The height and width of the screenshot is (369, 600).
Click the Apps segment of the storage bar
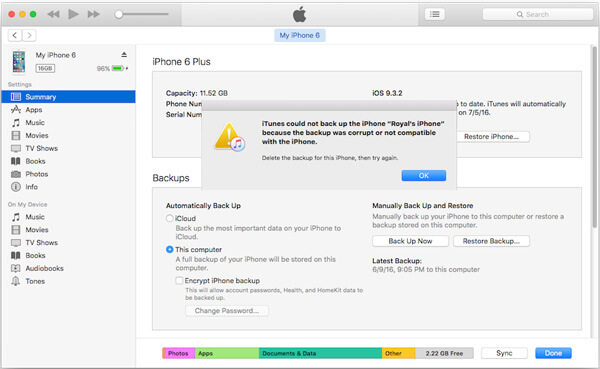point(227,353)
